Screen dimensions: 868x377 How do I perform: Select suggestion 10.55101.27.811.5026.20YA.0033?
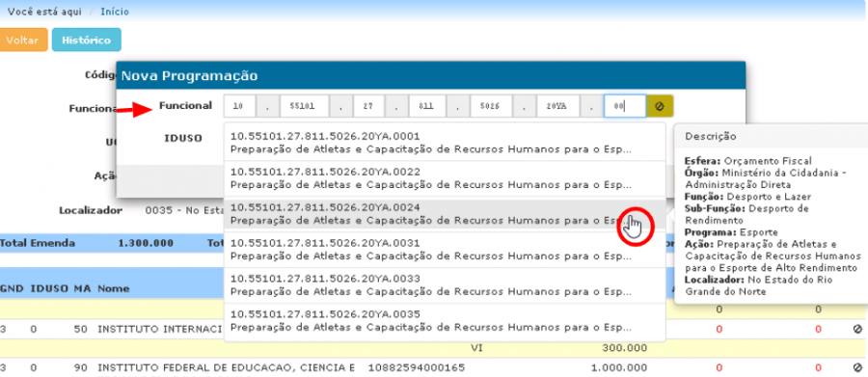click(x=445, y=285)
